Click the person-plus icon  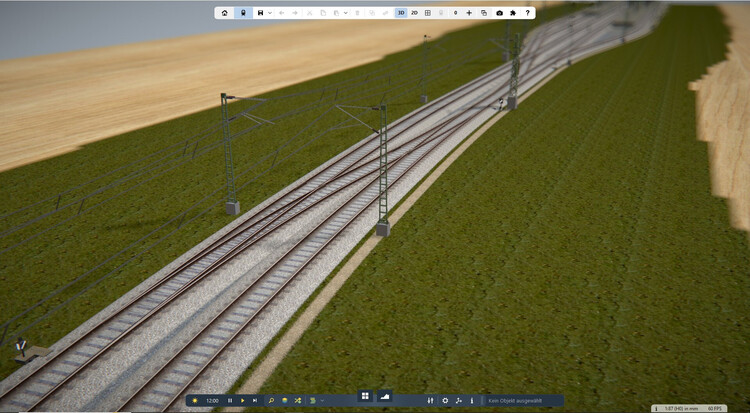459,401
